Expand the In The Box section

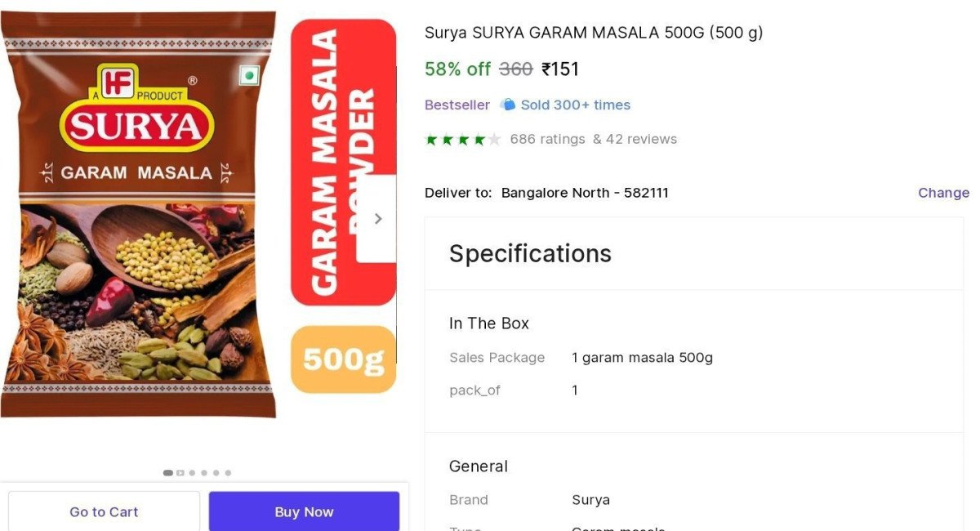pyautogui.click(x=489, y=324)
